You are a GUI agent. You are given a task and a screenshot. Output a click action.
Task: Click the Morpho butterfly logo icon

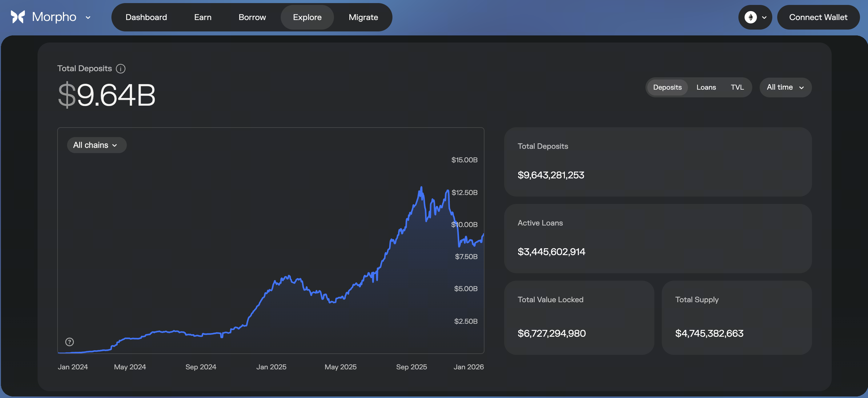click(x=18, y=17)
